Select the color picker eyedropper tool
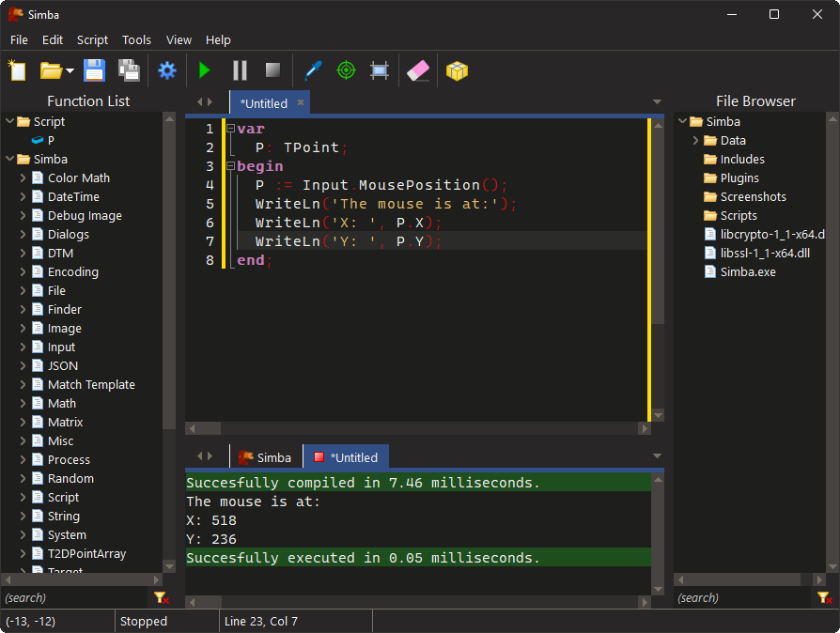The width and height of the screenshot is (840, 633). (x=313, y=70)
